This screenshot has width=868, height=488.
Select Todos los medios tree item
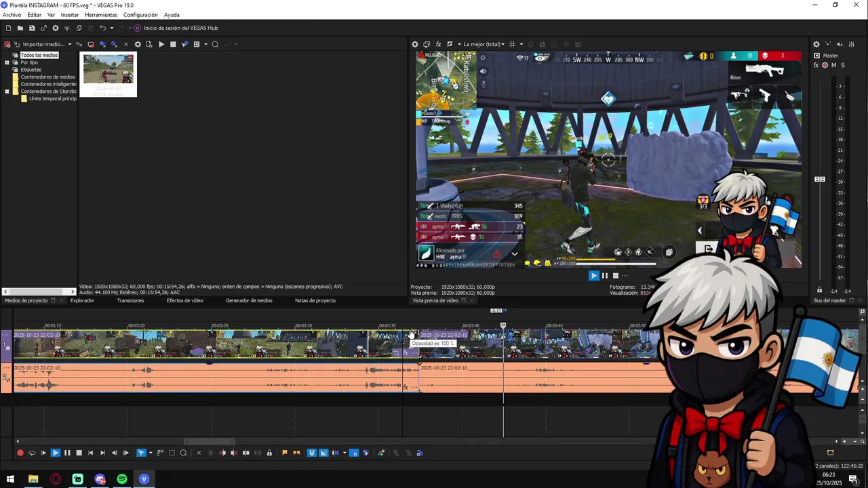click(39, 55)
